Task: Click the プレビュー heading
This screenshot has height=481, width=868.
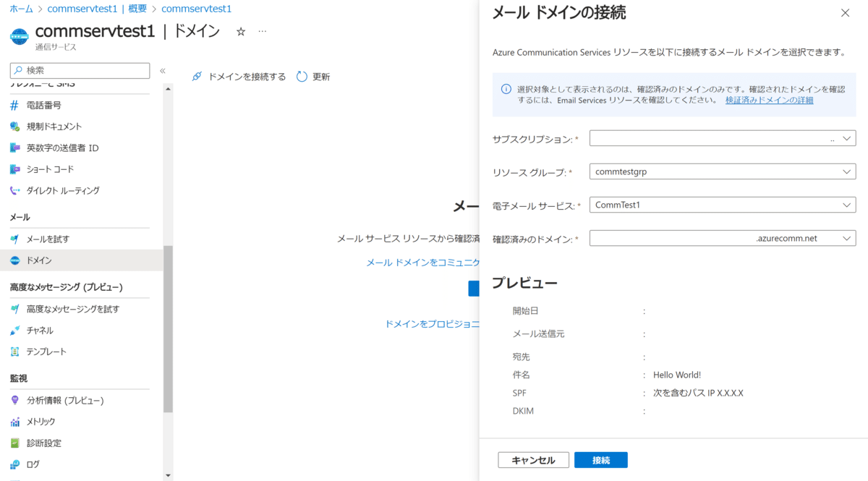Action: coord(524,283)
